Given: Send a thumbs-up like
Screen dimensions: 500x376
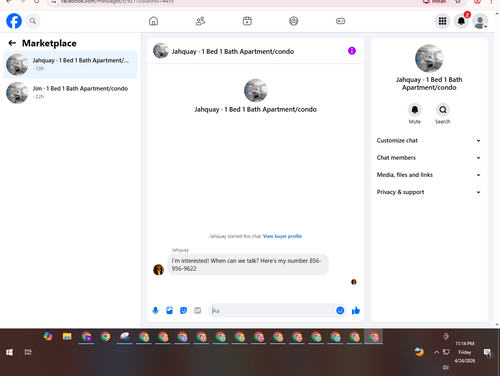Looking at the screenshot, I should [356, 311].
